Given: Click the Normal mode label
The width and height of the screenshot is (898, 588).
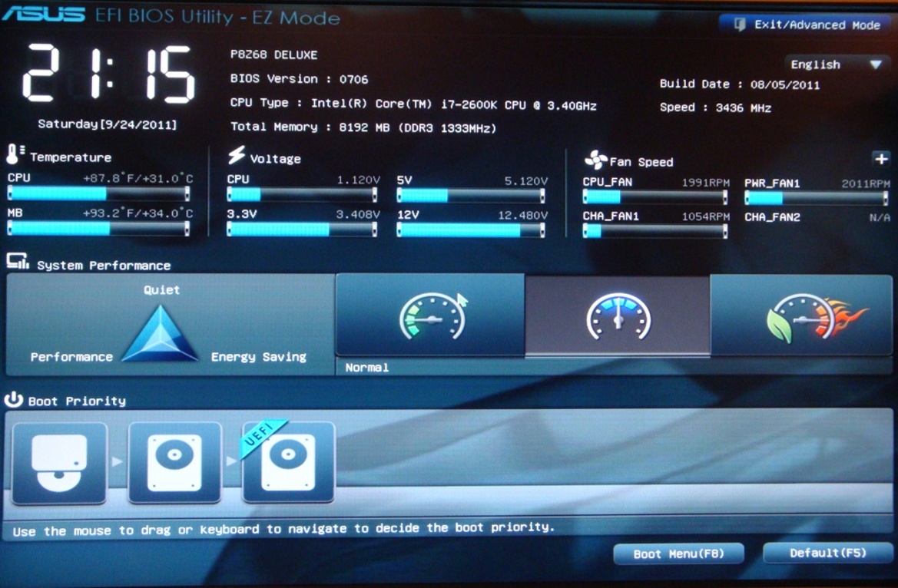Looking at the screenshot, I should pos(366,368).
